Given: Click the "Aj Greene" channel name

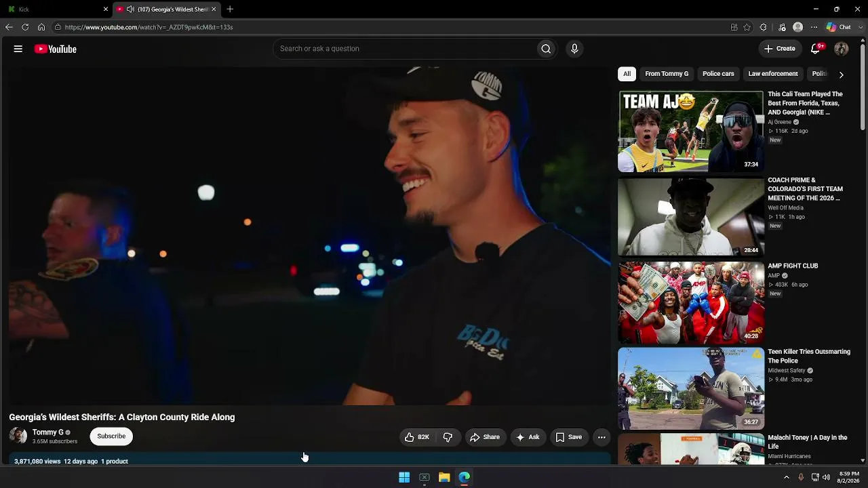Looking at the screenshot, I should 779,122.
